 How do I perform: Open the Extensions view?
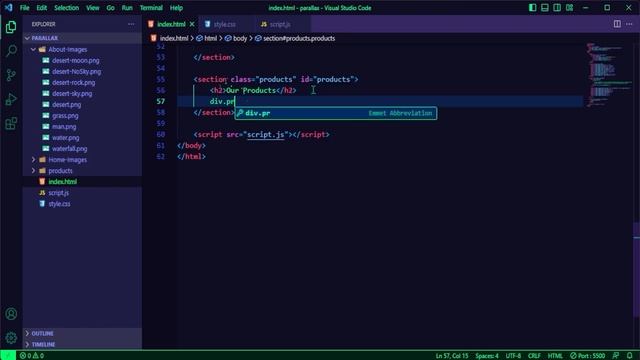pos(11,123)
